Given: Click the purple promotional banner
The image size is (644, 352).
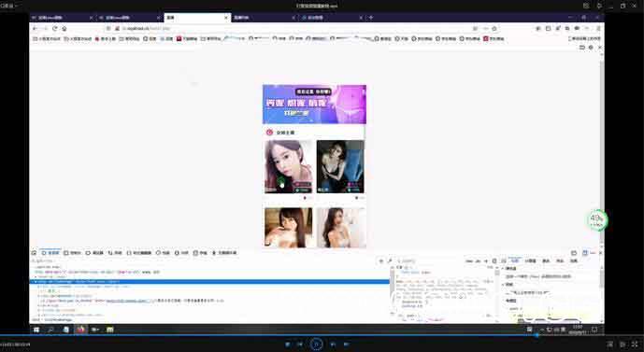Looking at the screenshot, I should (x=314, y=105).
